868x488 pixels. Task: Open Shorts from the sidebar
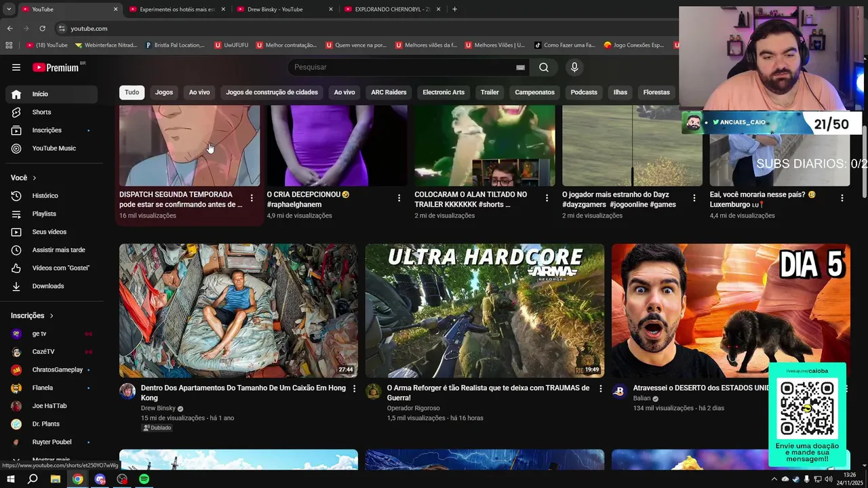click(52, 112)
